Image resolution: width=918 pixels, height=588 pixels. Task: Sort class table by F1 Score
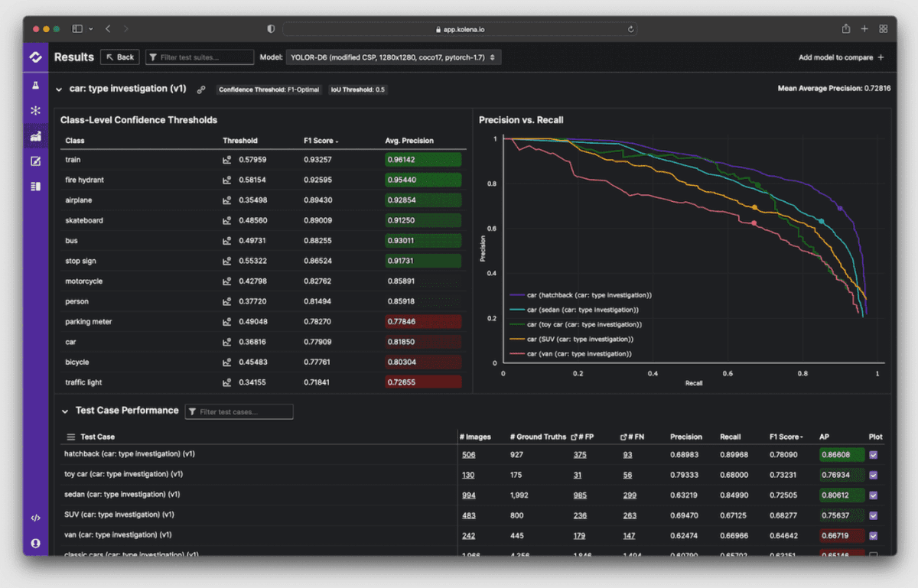(321, 141)
